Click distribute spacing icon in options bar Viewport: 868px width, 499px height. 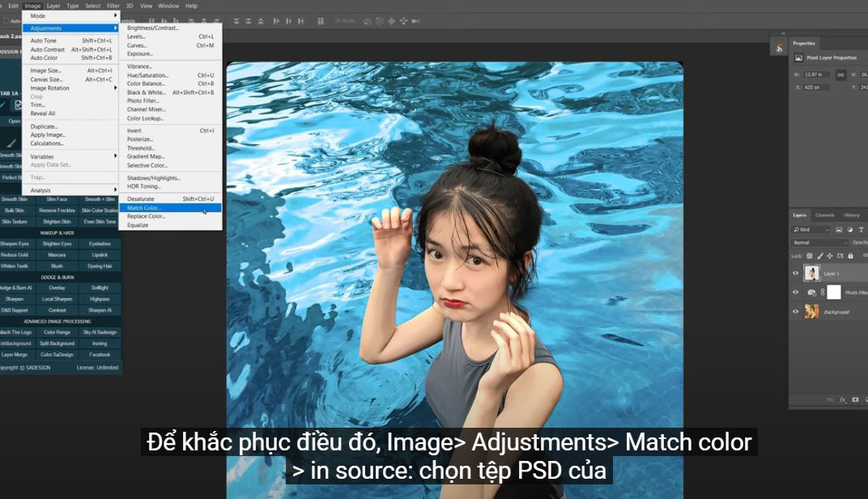(x=321, y=21)
